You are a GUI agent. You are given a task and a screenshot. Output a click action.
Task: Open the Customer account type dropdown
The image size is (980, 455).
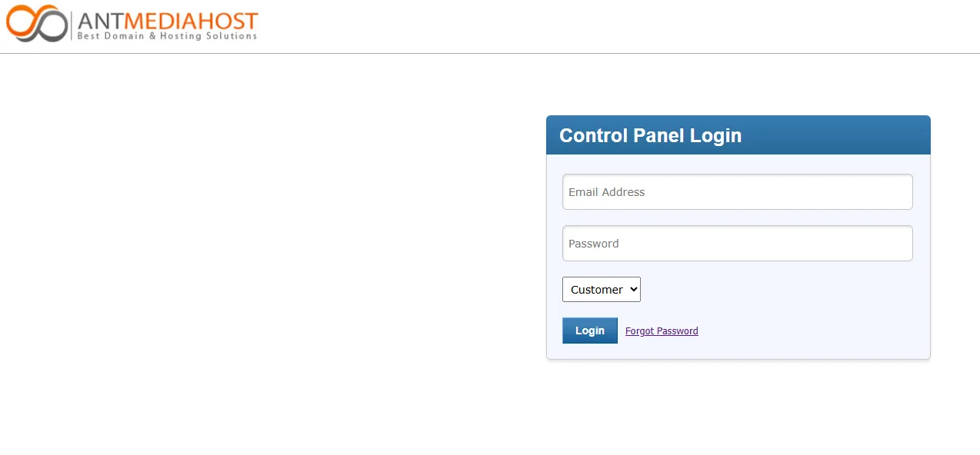pos(601,290)
